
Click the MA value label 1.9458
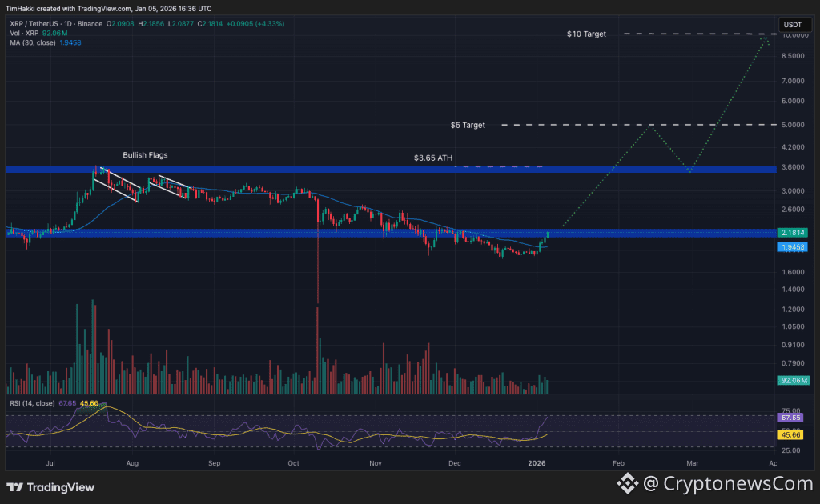point(793,247)
